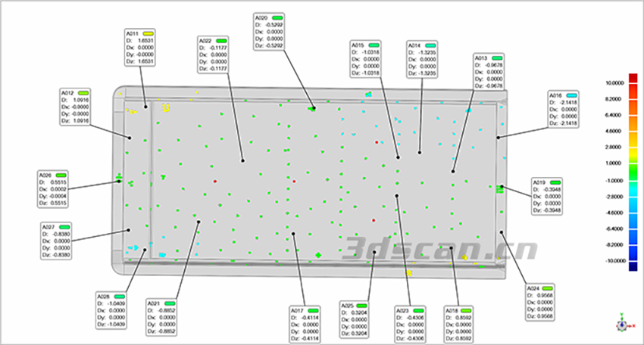Click the A025 deviation label

point(358,322)
